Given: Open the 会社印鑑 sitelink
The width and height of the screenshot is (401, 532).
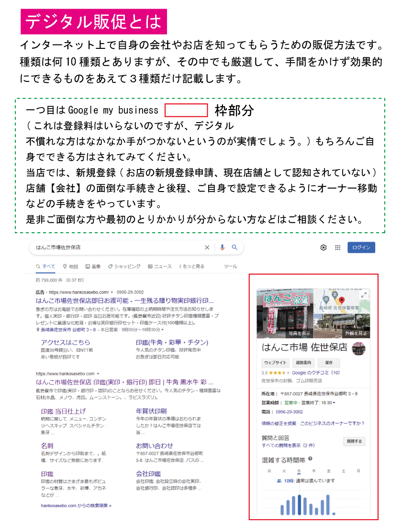Looking at the screenshot, I should (x=148, y=474).
